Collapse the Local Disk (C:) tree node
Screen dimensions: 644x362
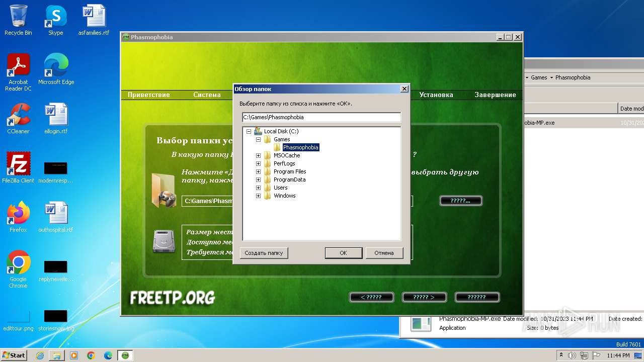(x=249, y=131)
